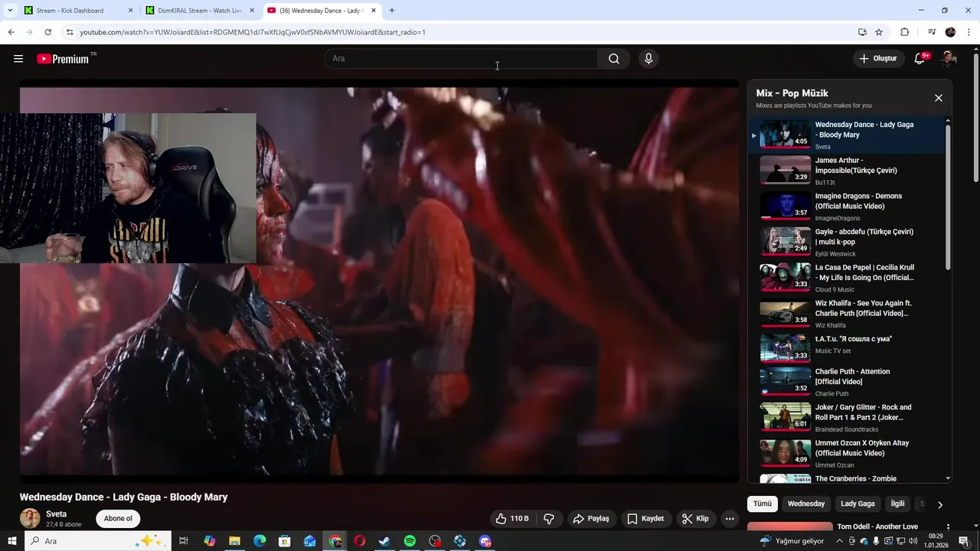Image resolution: width=980 pixels, height=551 pixels.
Task: Open more actions three-dot menu
Action: click(730, 519)
